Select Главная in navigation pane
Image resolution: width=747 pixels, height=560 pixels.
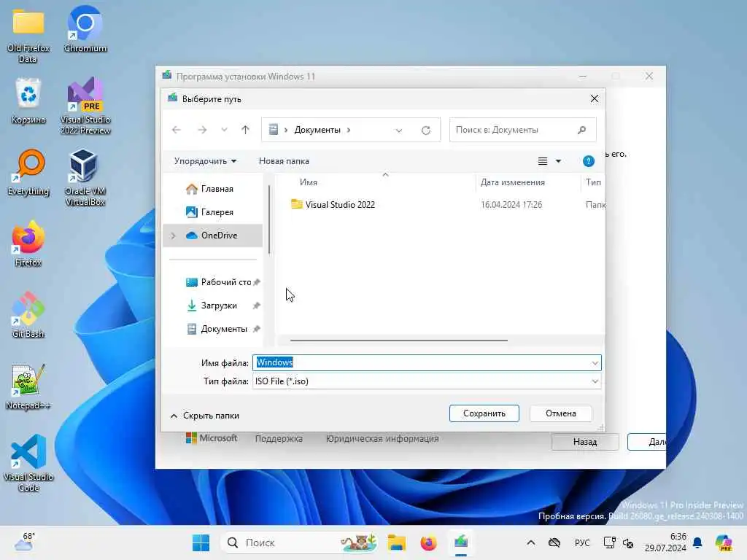click(x=213, y=189)
